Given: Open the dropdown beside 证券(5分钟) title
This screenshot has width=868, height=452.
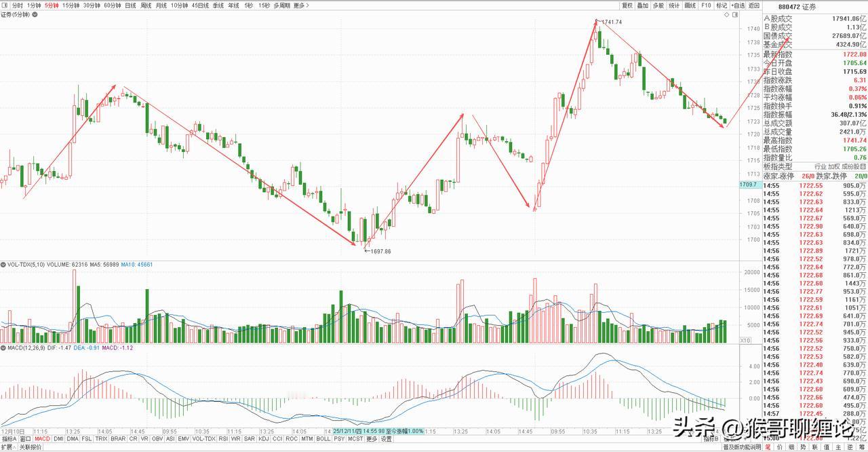Looking at the screenshot, I should click(x=35, y=15).
